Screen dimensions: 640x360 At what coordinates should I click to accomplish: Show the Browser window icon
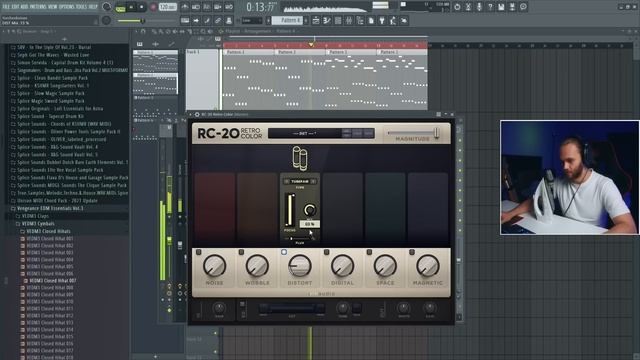[x=360, y=20]
